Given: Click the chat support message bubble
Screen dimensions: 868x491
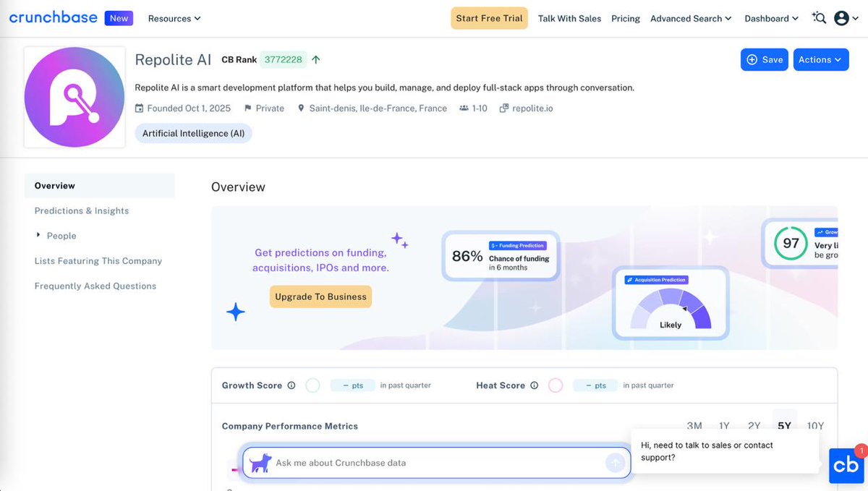Looking at the screenshot, I should tap(725, 451).
